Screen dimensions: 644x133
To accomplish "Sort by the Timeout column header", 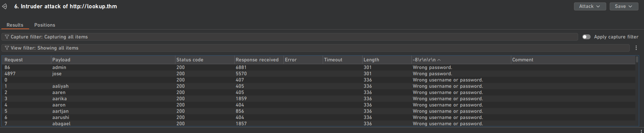I will tap(342, 60).
